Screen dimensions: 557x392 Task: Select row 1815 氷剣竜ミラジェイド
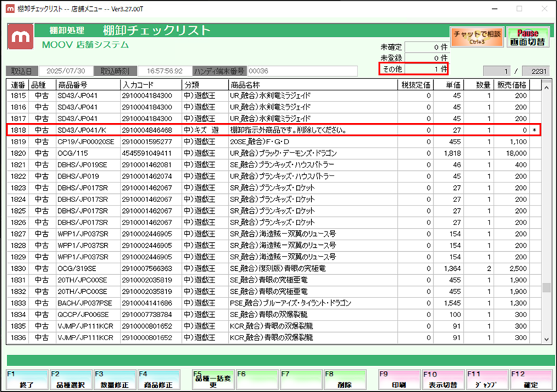pyautogui.click(x=274, y=95)
